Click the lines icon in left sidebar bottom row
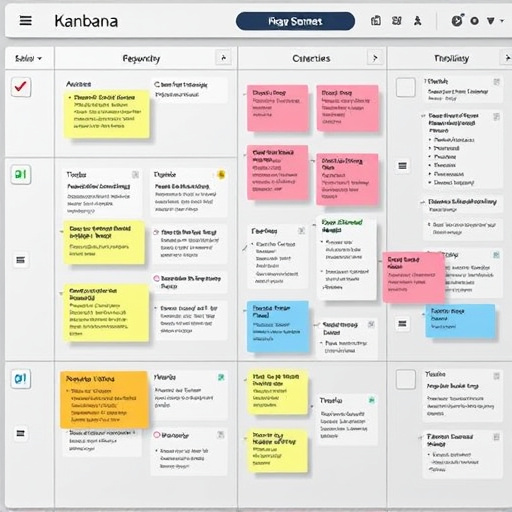This screenshot has width=512, height=512. tap(21, 433)
